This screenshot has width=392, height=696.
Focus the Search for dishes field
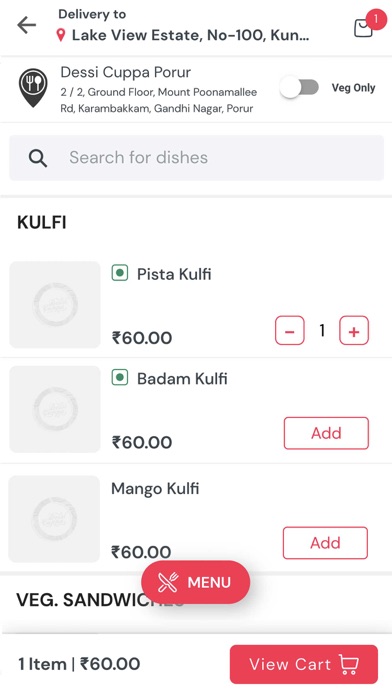click(196, 158)
